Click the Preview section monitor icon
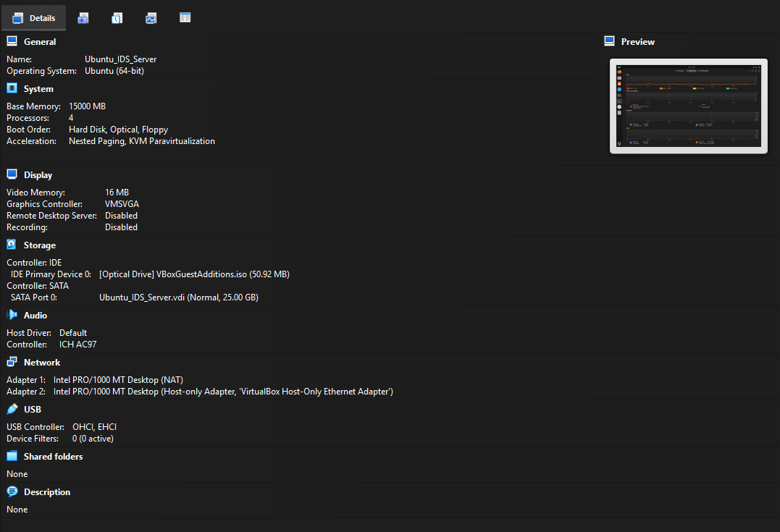 point(609,41)
